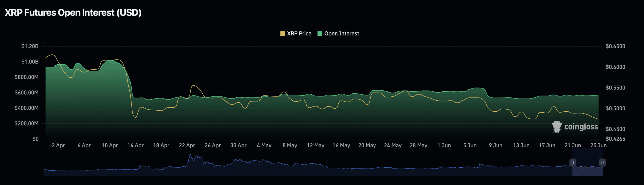Click the $0.6500 right axis label

(615, 46)
